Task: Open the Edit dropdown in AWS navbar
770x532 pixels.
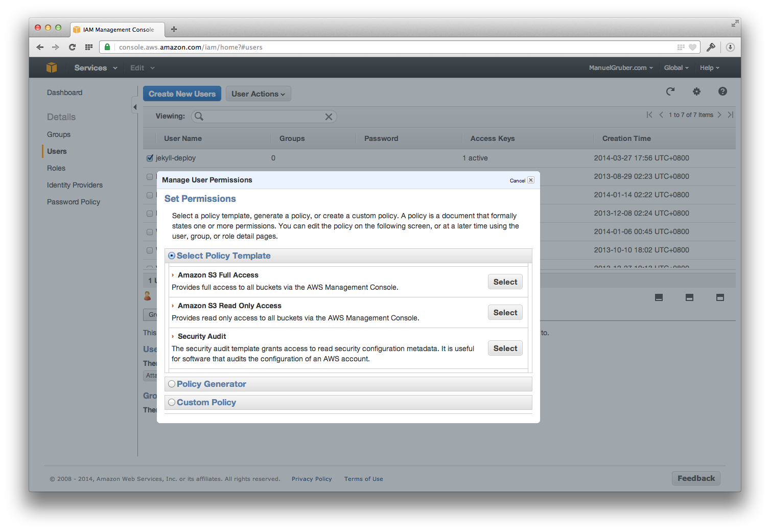Action: (142, 67)
